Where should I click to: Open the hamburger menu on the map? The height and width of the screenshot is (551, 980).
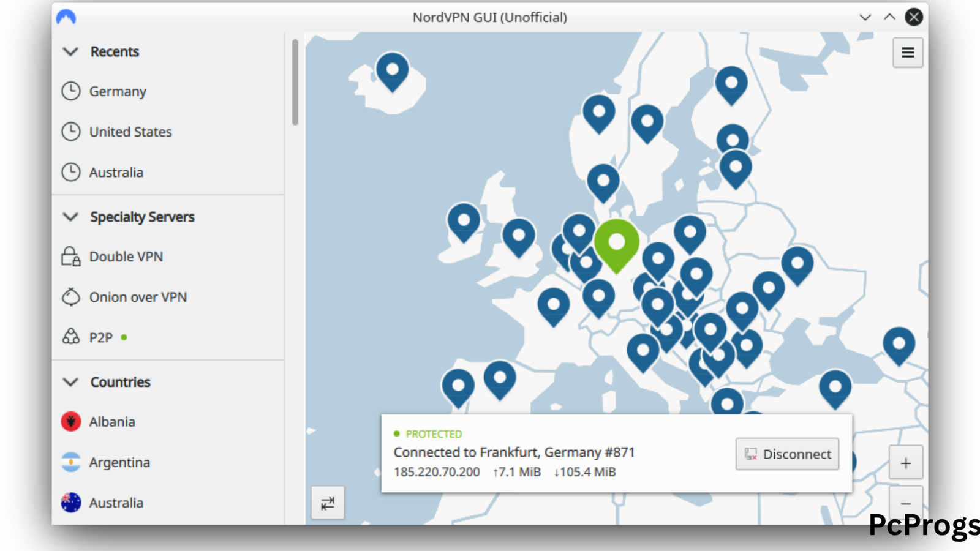pos(908,53)
